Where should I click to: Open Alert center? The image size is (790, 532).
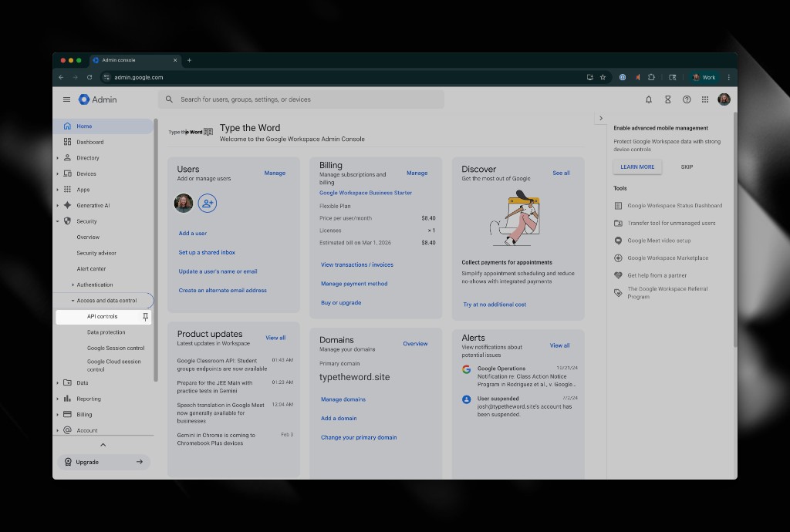click(x=91, y=269)
